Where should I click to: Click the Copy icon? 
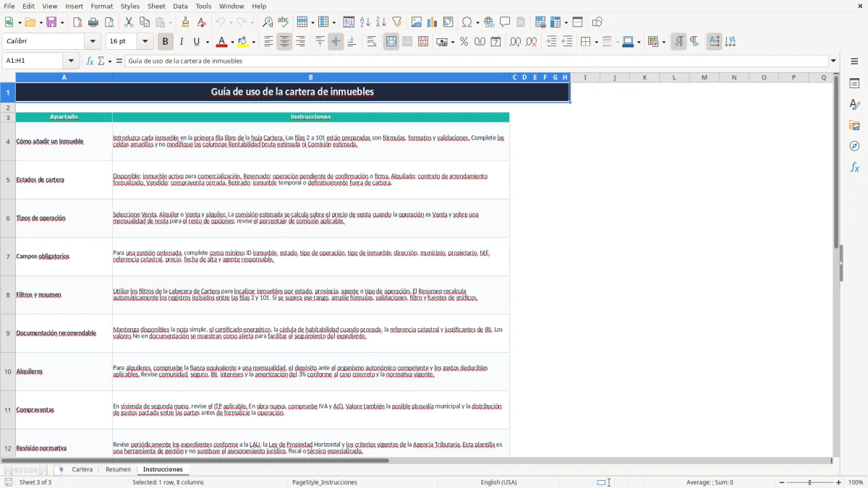point(145,22)
